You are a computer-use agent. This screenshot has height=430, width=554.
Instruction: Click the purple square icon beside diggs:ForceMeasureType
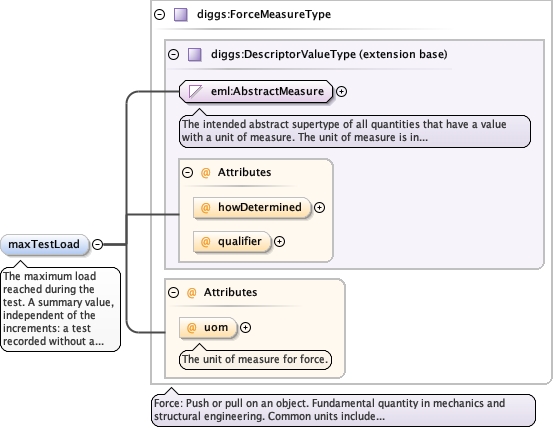(181, 15)
